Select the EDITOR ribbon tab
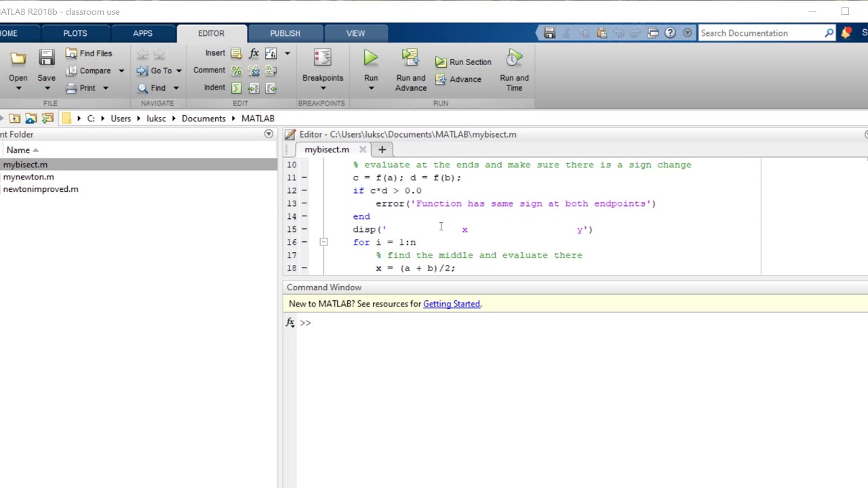This screenshot has width=868, height=488. click(x=211, y=33)
